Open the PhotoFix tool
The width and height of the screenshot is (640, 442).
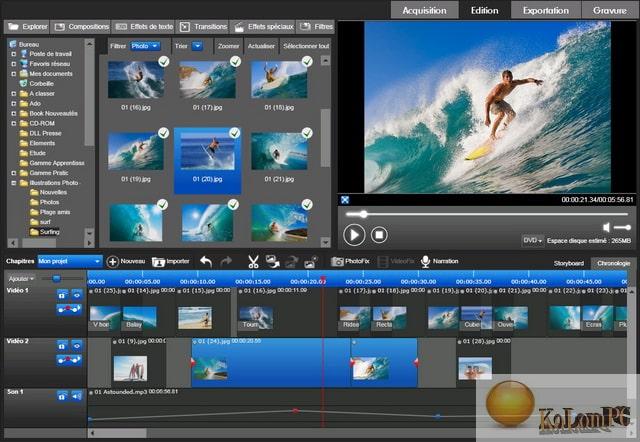coord(350,262)
